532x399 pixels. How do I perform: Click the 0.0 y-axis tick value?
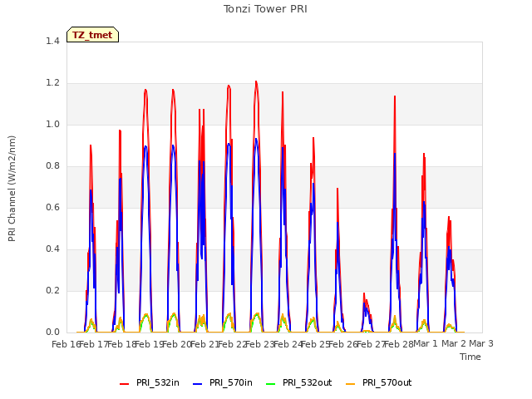pyautogui.click(x=52, y=332)
